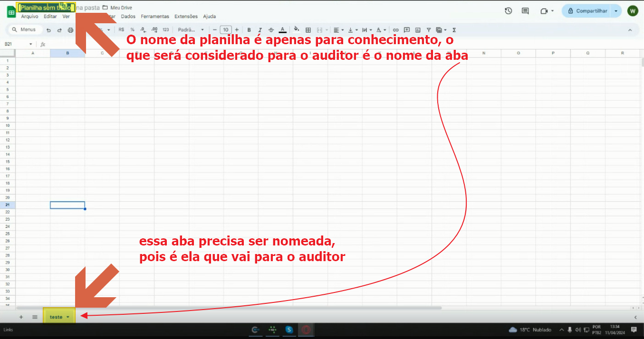The image size is (644, 339).
Task: Open the taskbar clock showing 13:34
Action: 615,330
